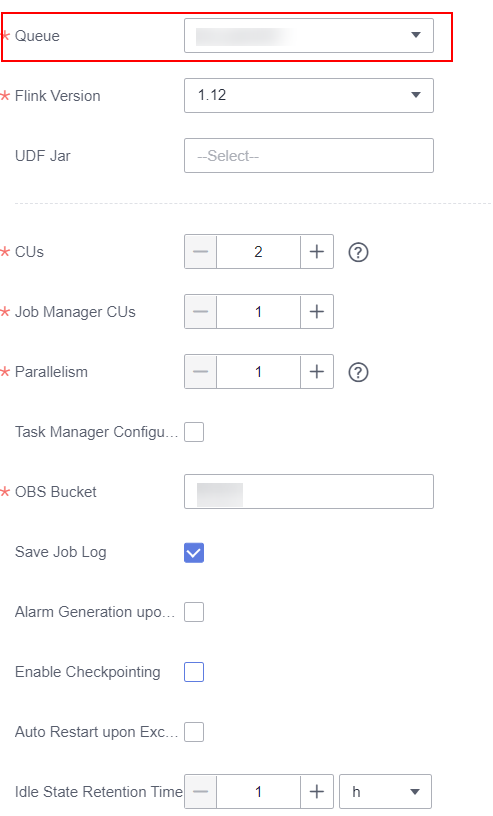This screenshot has height=816, width=493.
Task: Click the help icon beside Parallelism
Action: [x=358, y=372]
